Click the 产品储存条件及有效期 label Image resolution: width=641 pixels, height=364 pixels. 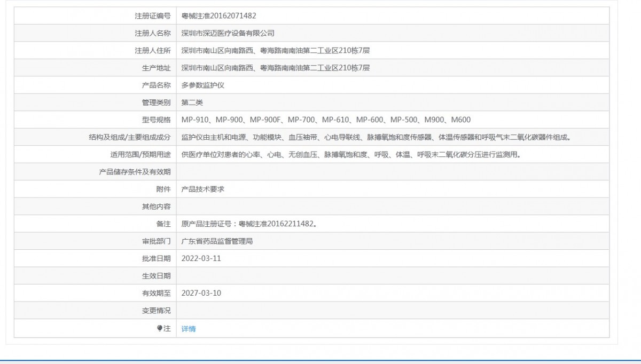(x=135, y=172)
